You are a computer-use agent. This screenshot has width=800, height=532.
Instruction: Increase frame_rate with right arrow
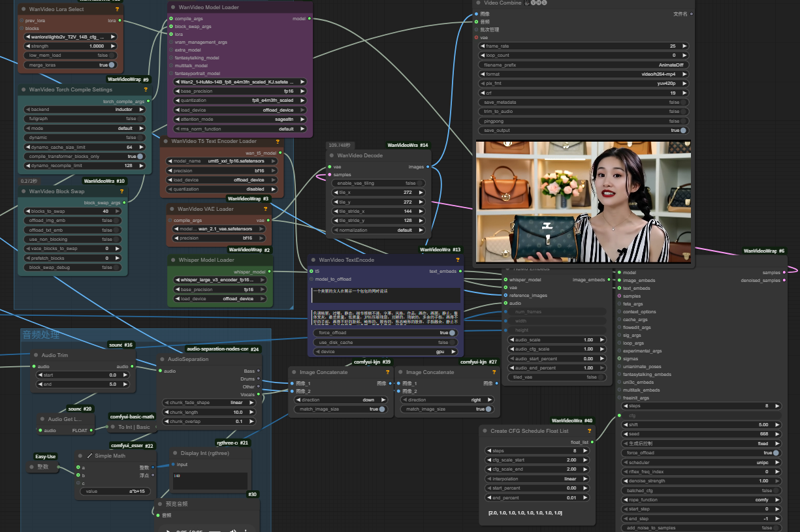[x=684, y=46]
